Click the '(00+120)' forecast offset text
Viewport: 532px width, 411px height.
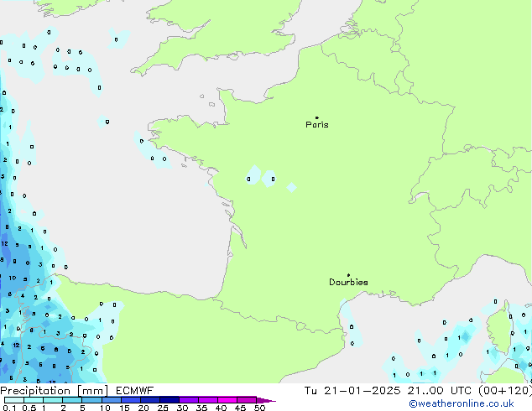505,391
